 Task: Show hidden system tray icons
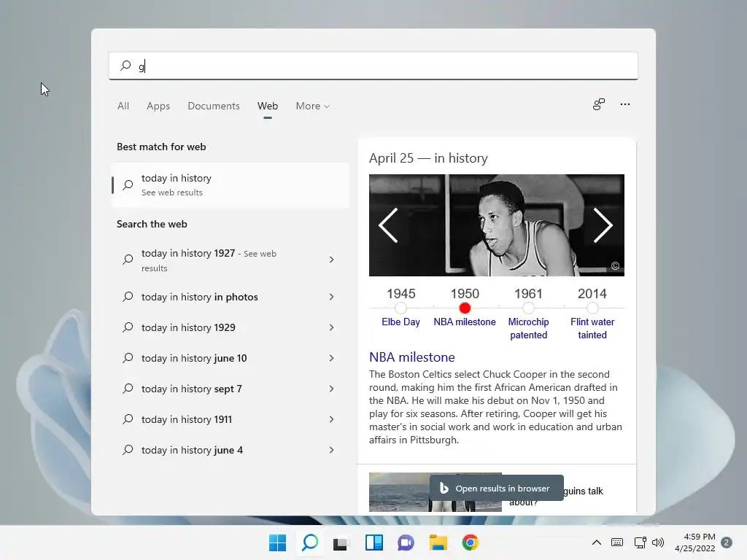point(597,542)
